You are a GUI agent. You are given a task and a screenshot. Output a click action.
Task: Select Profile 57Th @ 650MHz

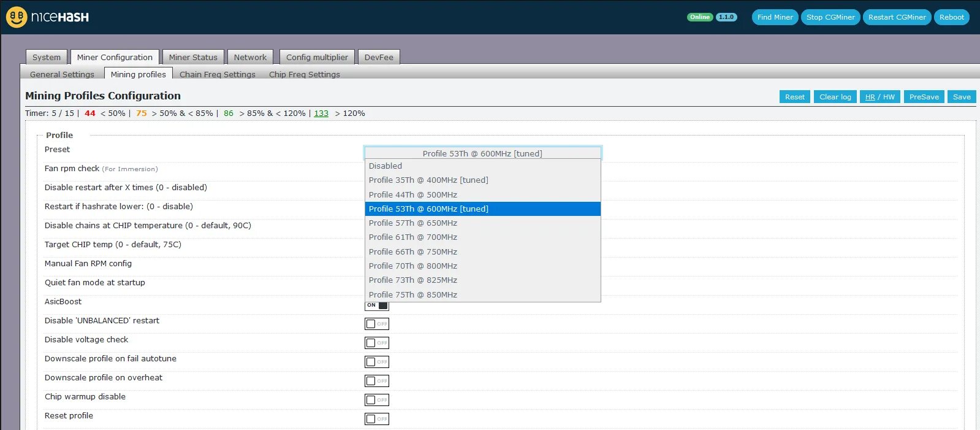point(482,223)
